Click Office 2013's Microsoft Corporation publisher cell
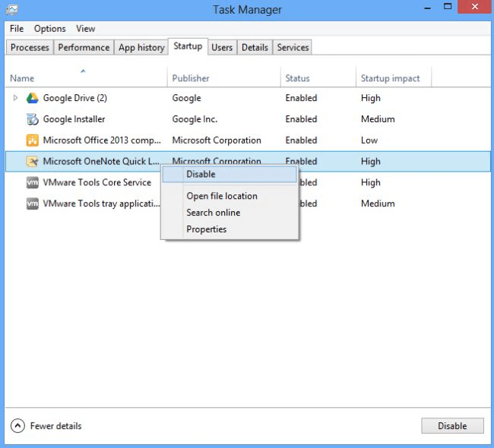The width and height of the screenshot is (494, 448). click(217, 140)
